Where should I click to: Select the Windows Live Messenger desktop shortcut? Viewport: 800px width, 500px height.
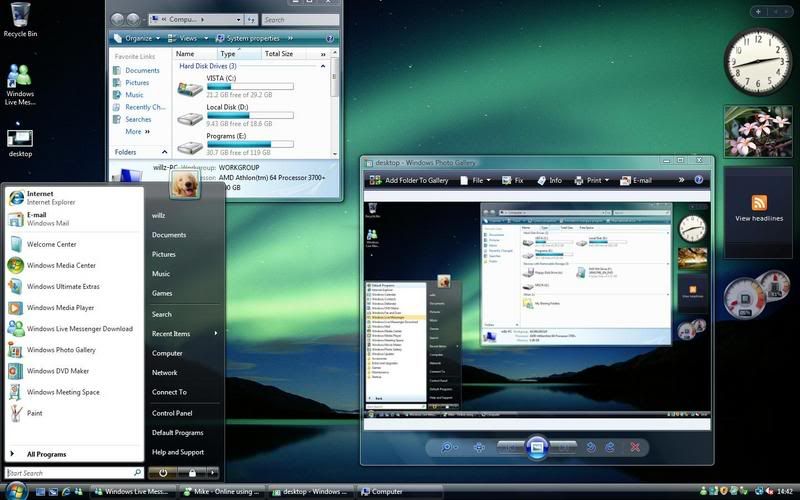pyautogui.click(x=19, y=85)
